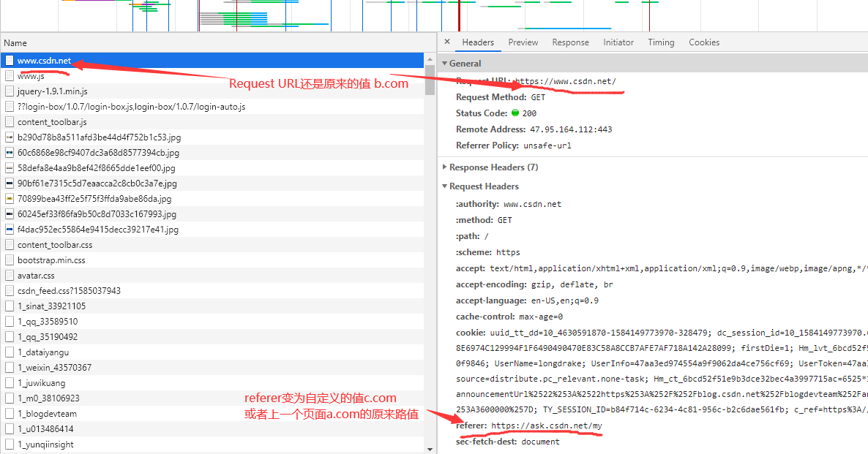The width and height of the screenshot is (868, 454).
Task: Select the 1_m0_38106923 request
Action: (x=212, y=398)
